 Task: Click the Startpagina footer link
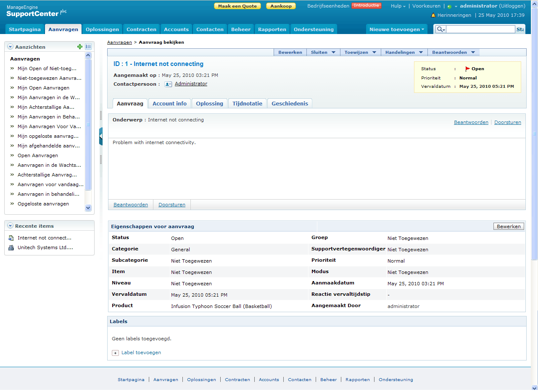point(131,380)
